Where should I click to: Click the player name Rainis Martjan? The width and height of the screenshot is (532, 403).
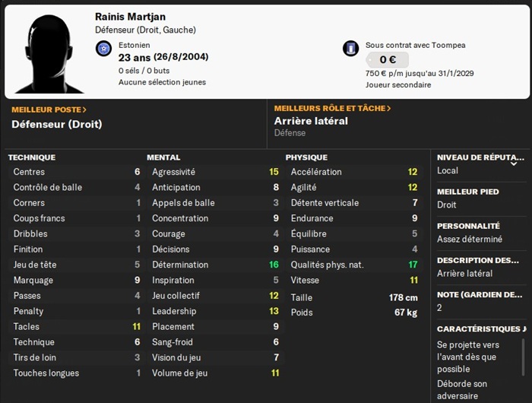[x=129, y=16]
